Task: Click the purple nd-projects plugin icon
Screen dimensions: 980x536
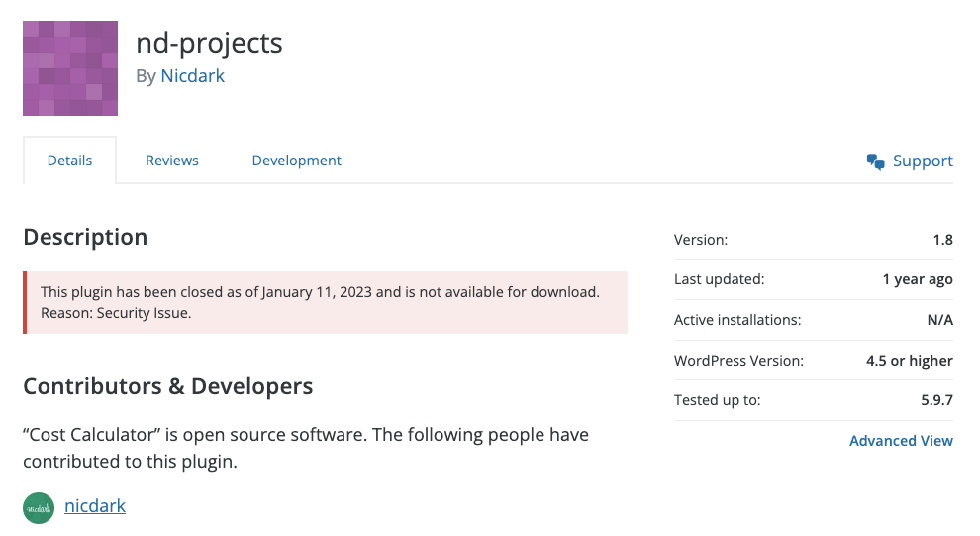Action: pos(70,68)
